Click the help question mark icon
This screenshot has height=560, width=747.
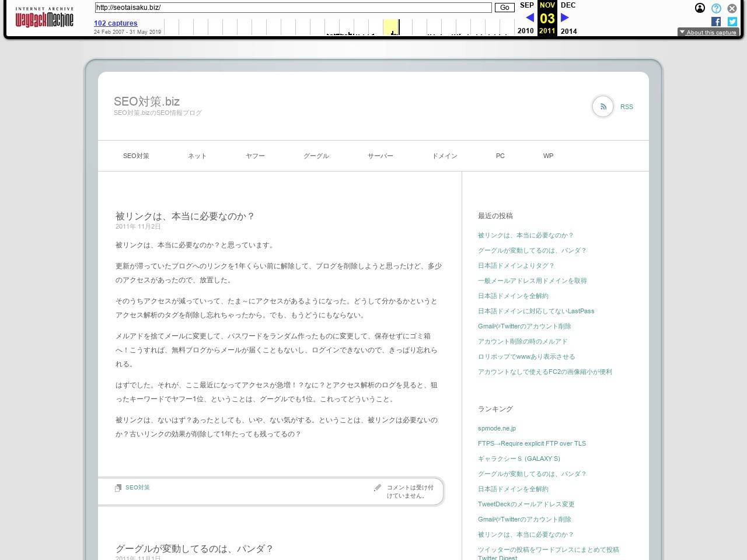pyautogui.click(x=716, y=8)
